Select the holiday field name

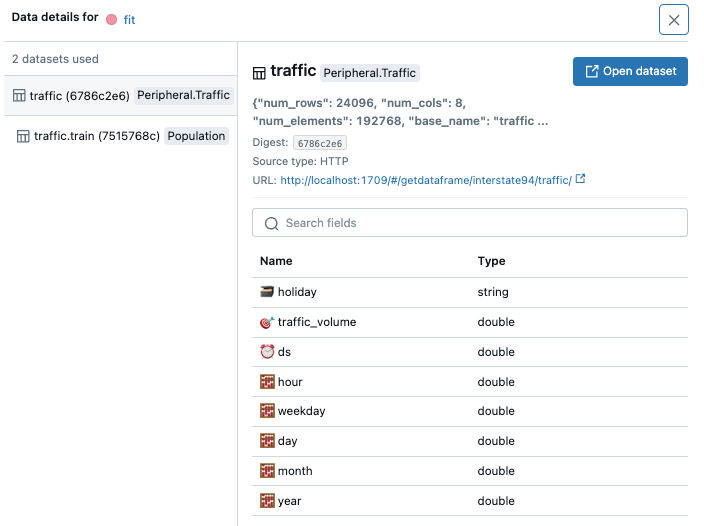pos(297,292)
